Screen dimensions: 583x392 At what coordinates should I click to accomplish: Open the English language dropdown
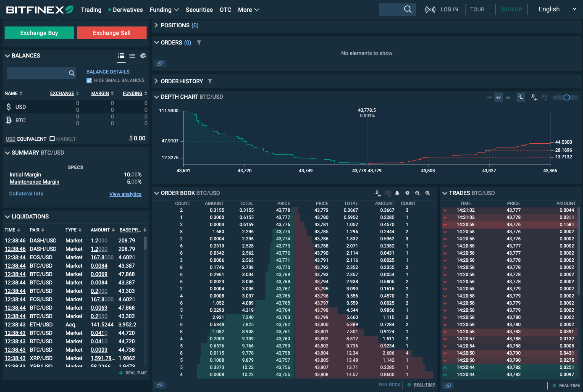[x=557, y=9]
